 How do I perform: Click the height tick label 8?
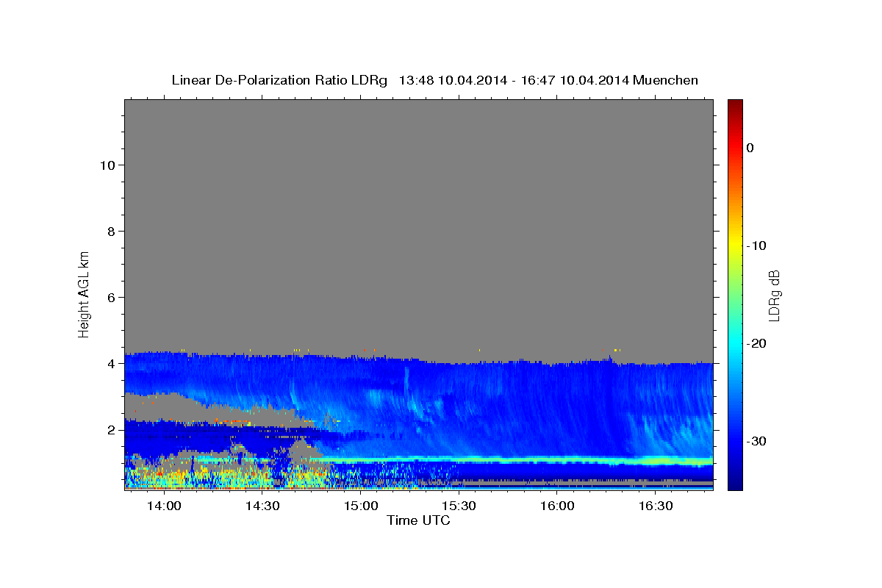pyautogui.click(x=110, y=231)
